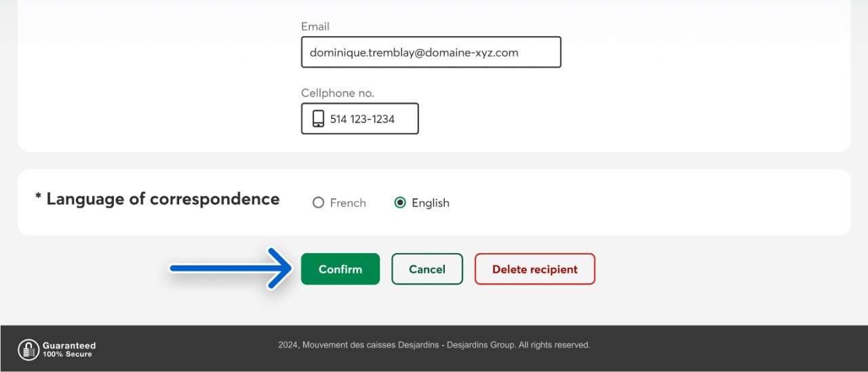Click the Guaranteed secure padlock icon
Image resolution: width=868 pixels, height=372 pixels.
pyautogui.click(x=28, y=350)
